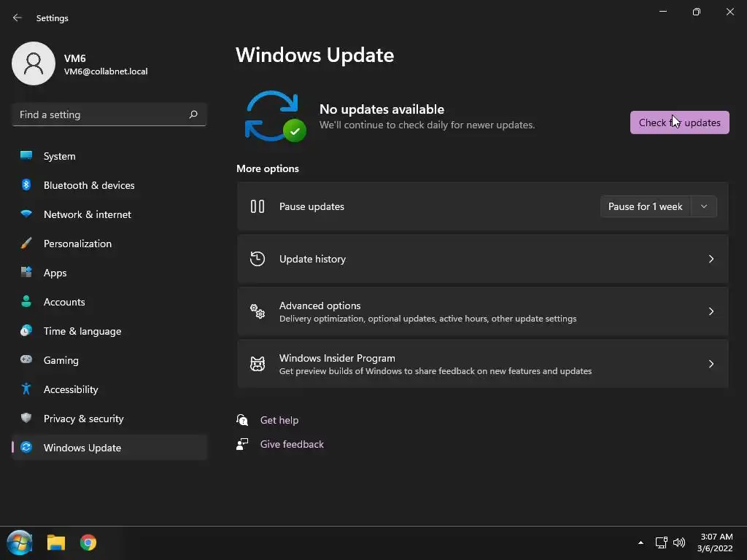This screenshot has height=560, width=747.
Task: Click the Pause updates label
Action: [311, 206]
